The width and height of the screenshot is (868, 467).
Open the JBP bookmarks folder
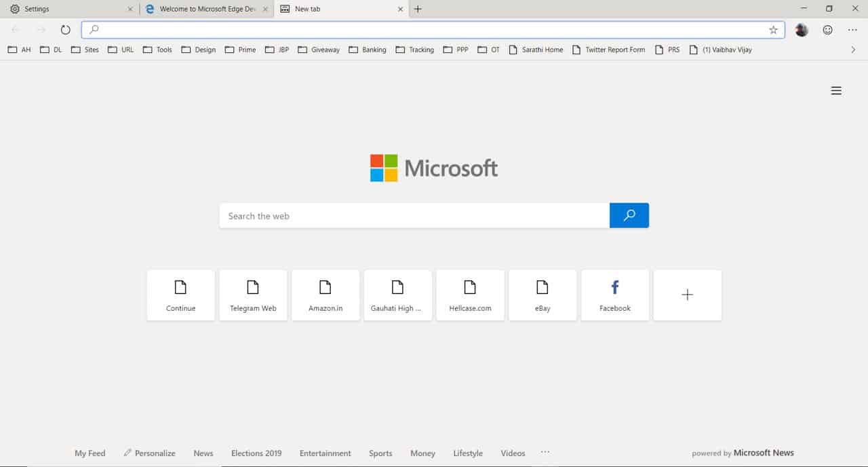click(277, 50)
